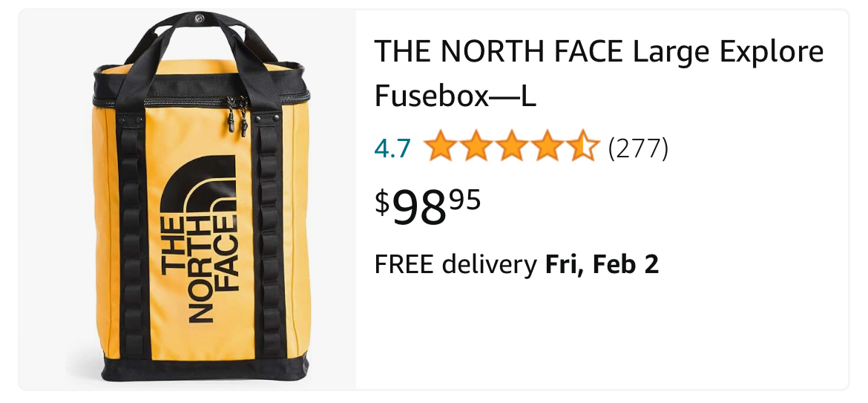Click the Fri, Feb 2 delivery date

tap(602, 264)
